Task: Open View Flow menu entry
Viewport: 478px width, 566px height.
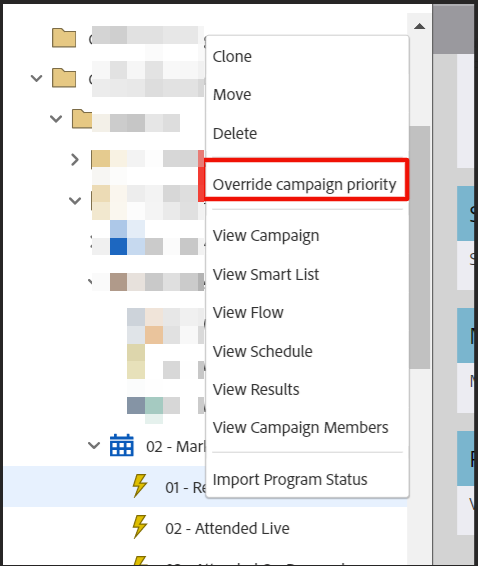Action: 248,313
